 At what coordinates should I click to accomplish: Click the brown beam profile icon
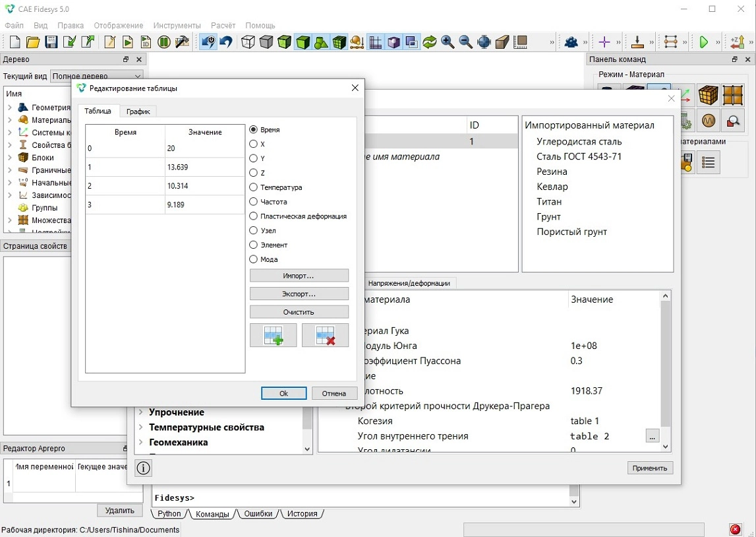click(502, 42)
